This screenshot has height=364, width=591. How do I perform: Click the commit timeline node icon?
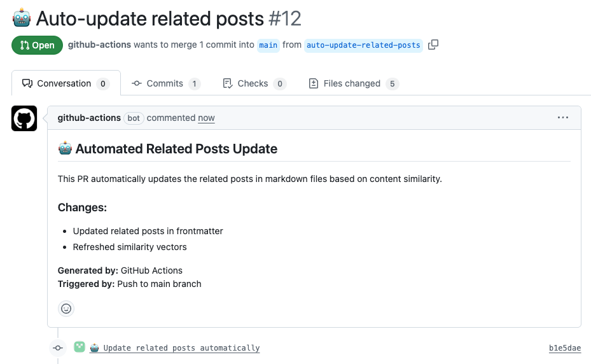coord(58,348)
